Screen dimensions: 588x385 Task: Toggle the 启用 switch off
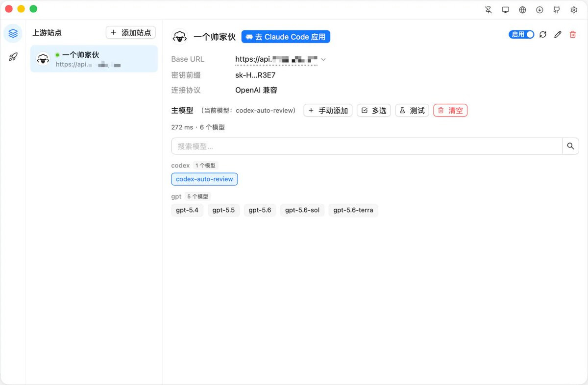click(x=521, y=34)
